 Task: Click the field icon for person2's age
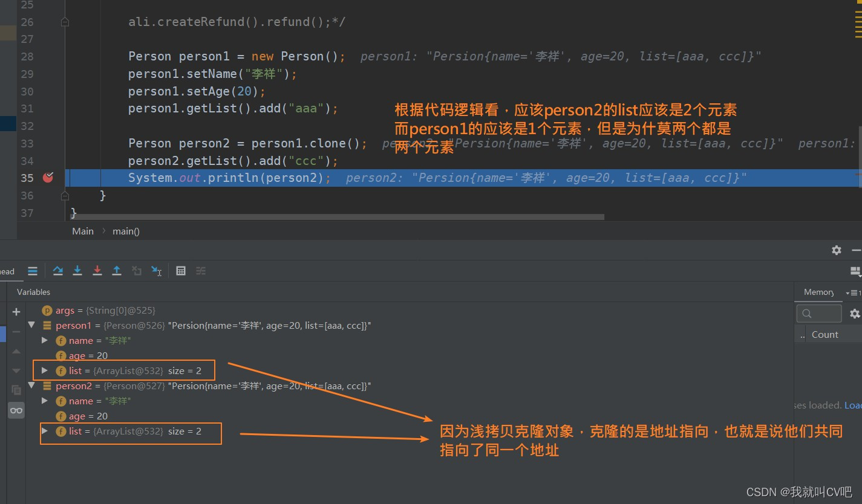coord(60,416)
